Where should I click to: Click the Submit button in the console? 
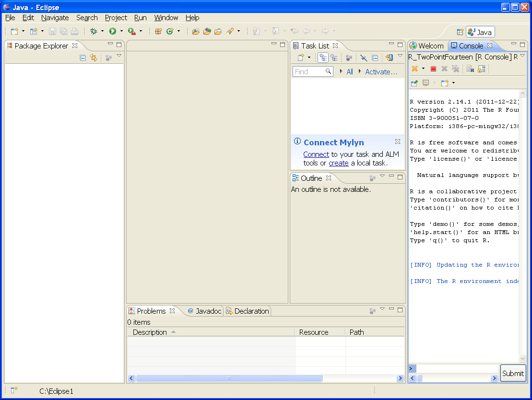pos(513,373)
